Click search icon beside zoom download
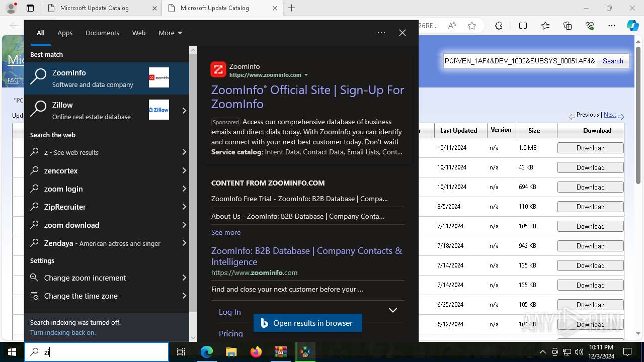This screenshot has width=644, height=362. [35, 225]
